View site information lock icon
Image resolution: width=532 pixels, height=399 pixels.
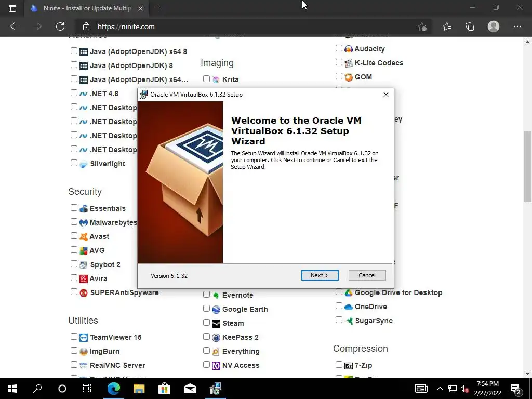click(x=86, y=26)
